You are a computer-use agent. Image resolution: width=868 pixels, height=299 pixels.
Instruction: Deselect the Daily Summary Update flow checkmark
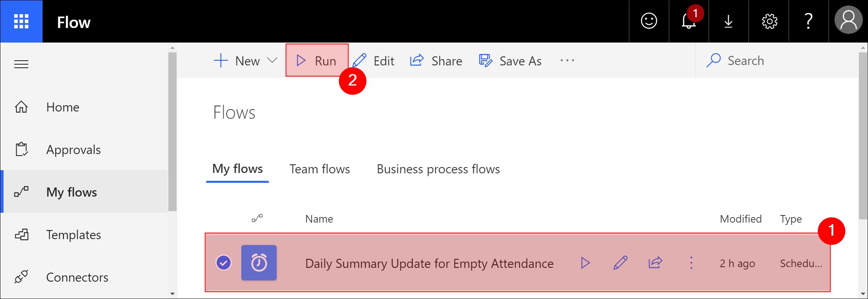[x=224, y=263]
